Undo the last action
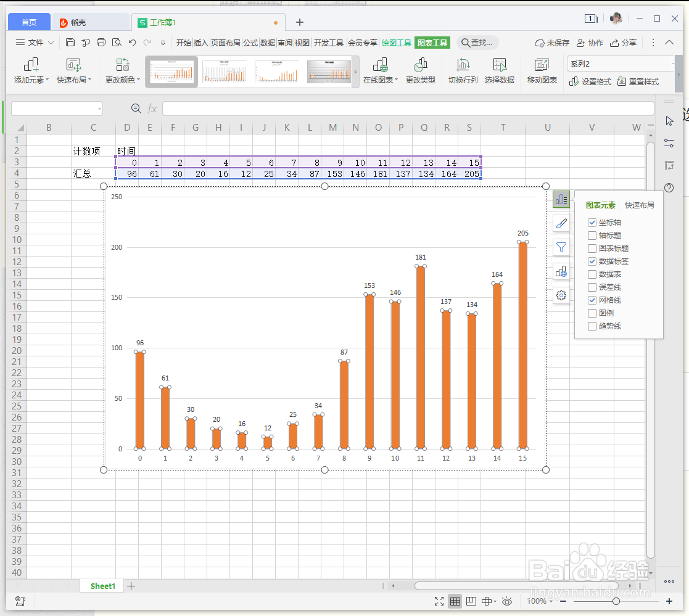 [132, 42]
